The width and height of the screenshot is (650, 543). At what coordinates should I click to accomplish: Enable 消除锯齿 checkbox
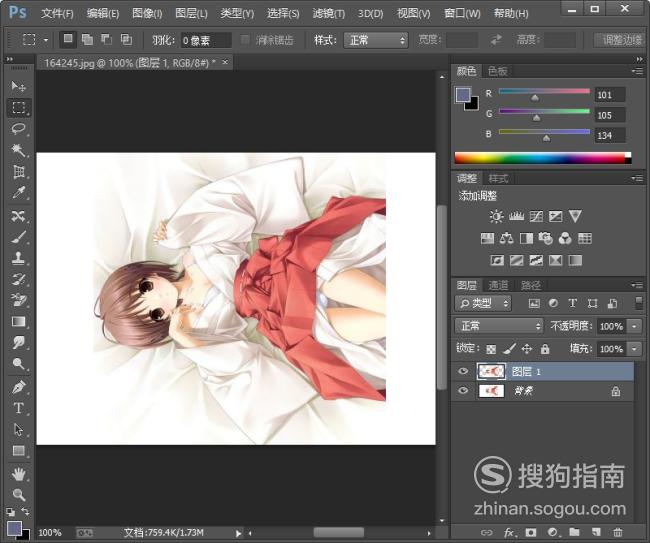(245, 40)
